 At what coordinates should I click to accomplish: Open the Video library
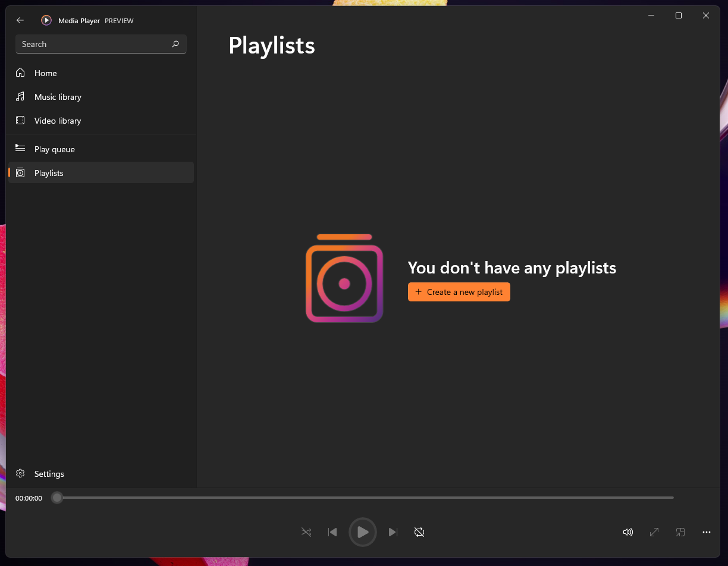[101, 121]
